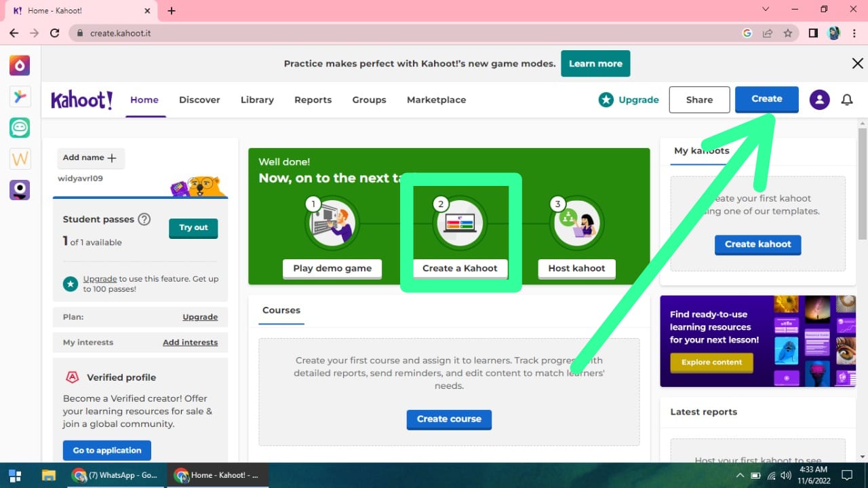
Task: Click the ready-to-use resources thumbnail collage
Action: pyautogui.click(x=815, y=341)
